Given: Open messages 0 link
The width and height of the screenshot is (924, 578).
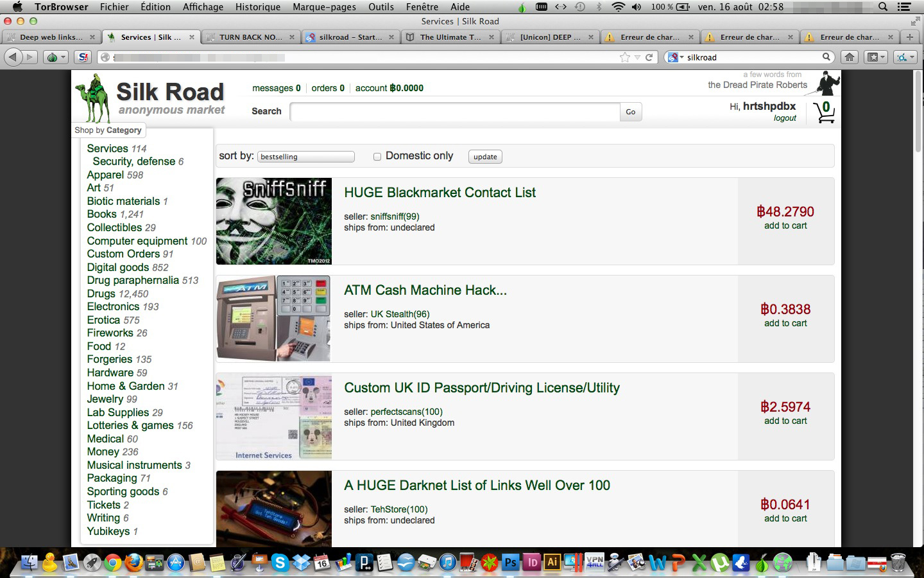Looking at the screenshot, I should (x=276, y=88).
